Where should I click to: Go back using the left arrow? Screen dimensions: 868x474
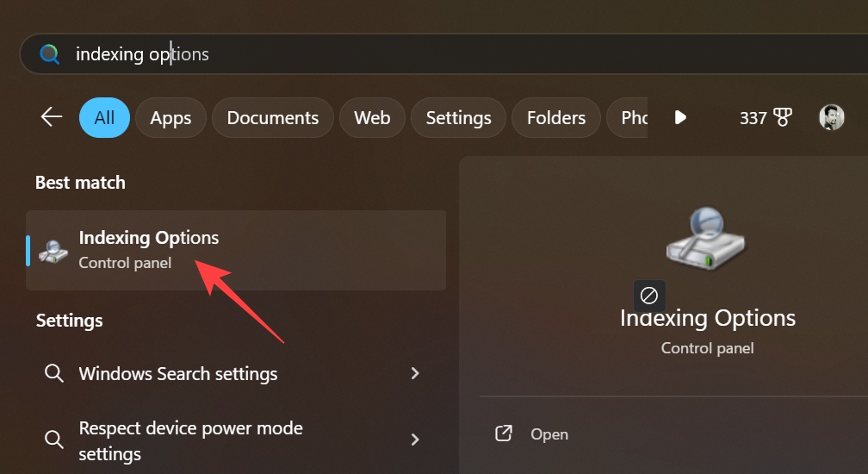pyautogui.click(x=52, y=117)
